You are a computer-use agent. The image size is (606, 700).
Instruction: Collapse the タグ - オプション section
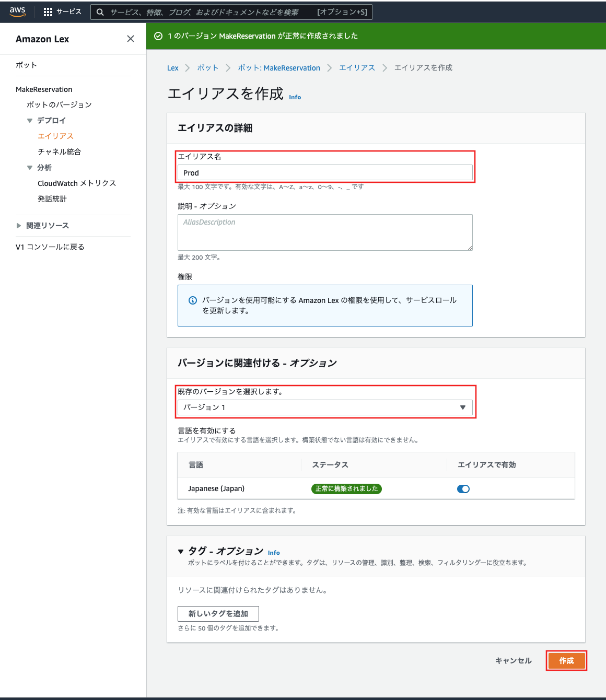[181, 551]
